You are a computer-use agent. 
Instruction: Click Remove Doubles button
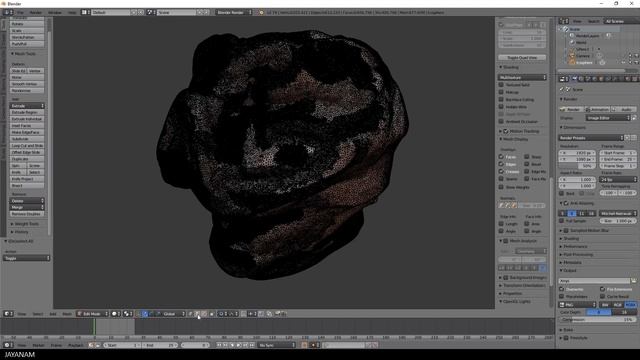click(x=27, y=214)
